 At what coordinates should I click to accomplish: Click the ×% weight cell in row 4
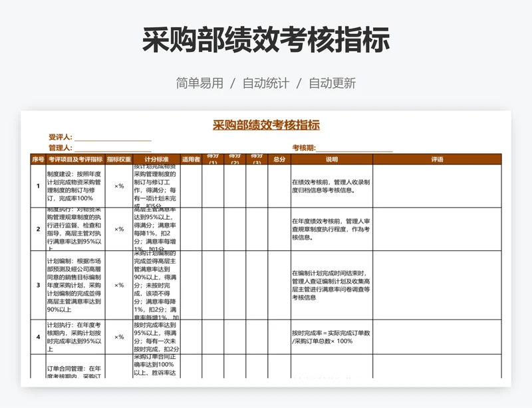pyautogui.click(x=119, y=337)
